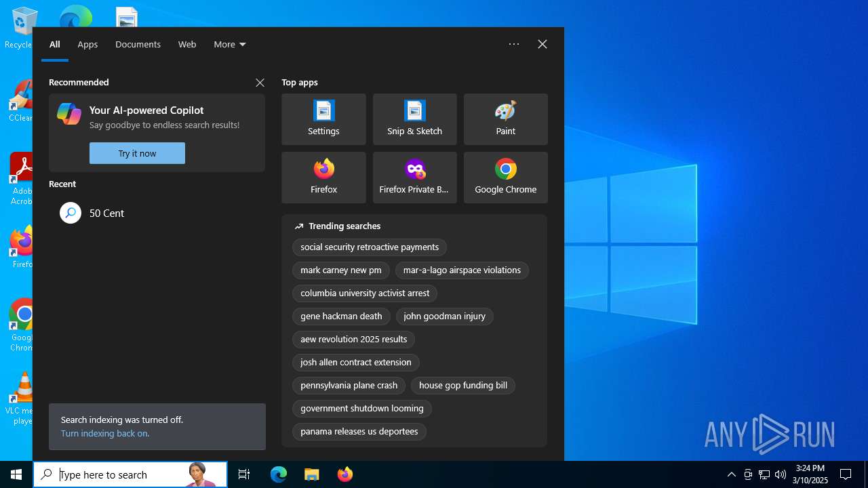Viewport: 868px width, 488px height.
Task: Select the All search tab
Action: [55, 44]
